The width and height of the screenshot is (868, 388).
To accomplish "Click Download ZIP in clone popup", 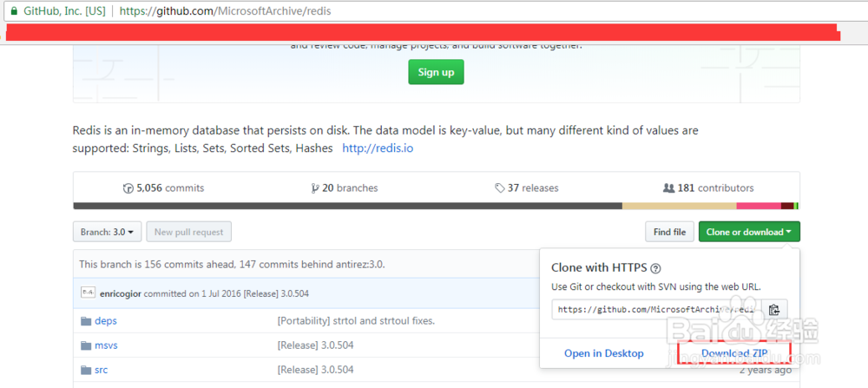I will tap(733, 353).
